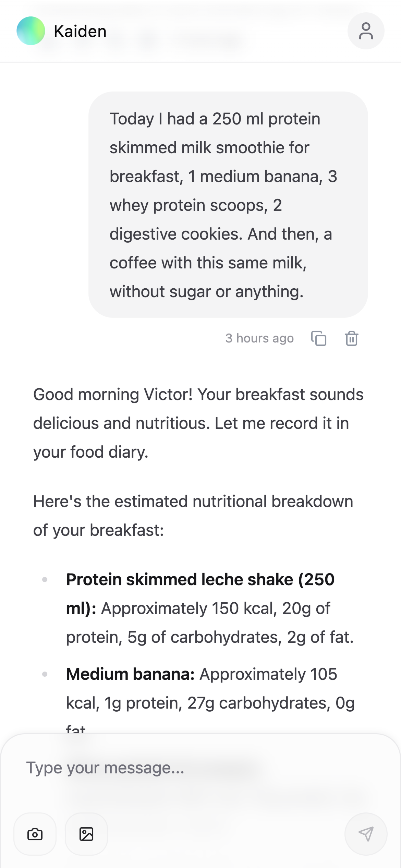Click the bold 'Medium banana:' label

click(x=131, y=674)
